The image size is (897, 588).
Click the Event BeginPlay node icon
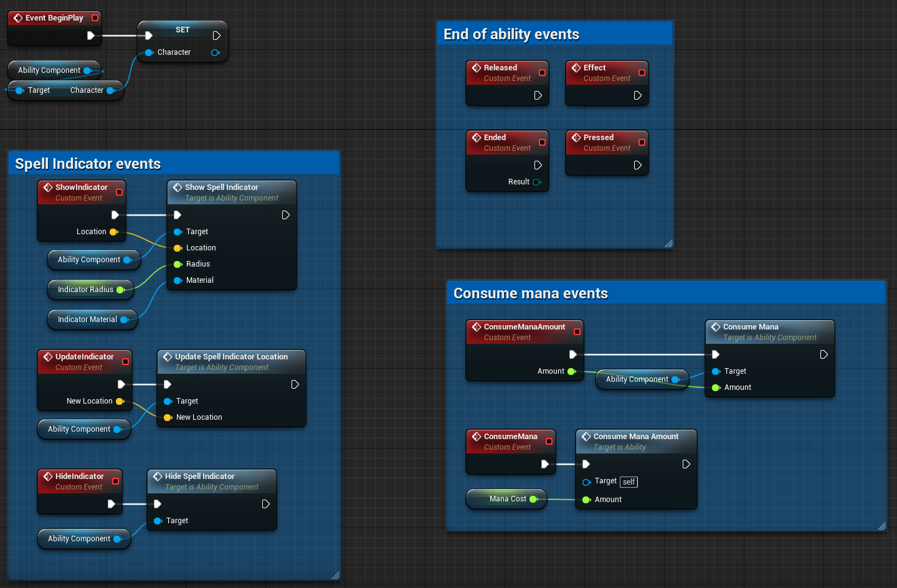[18, 18]
